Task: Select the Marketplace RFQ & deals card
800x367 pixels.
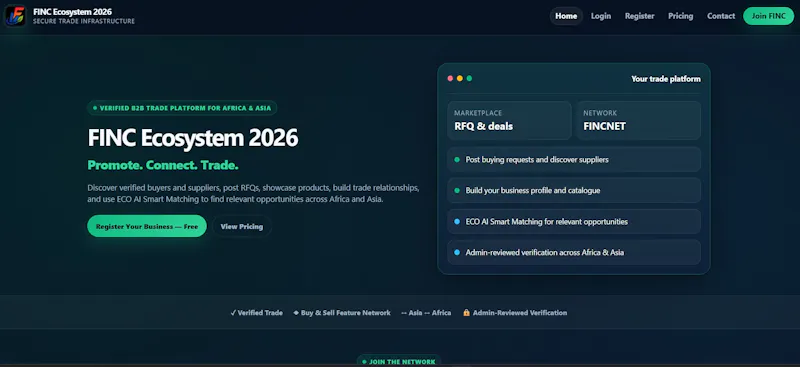Action: tap(509, 120)
